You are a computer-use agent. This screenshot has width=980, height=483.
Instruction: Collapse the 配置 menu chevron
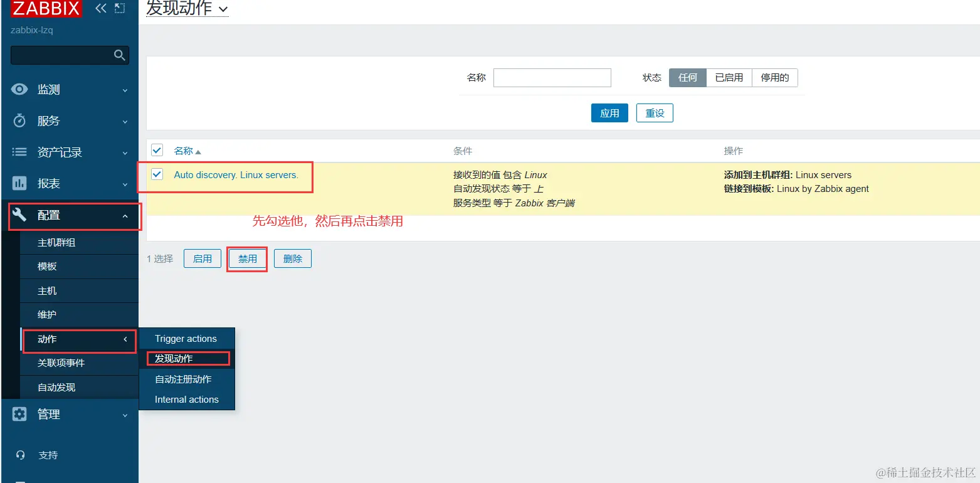point(125,216)
